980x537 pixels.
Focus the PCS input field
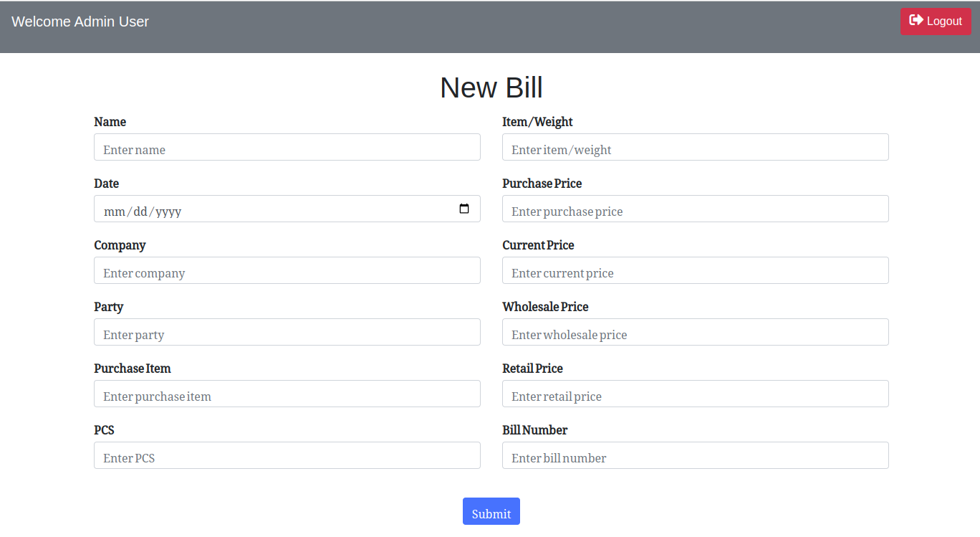287,456
